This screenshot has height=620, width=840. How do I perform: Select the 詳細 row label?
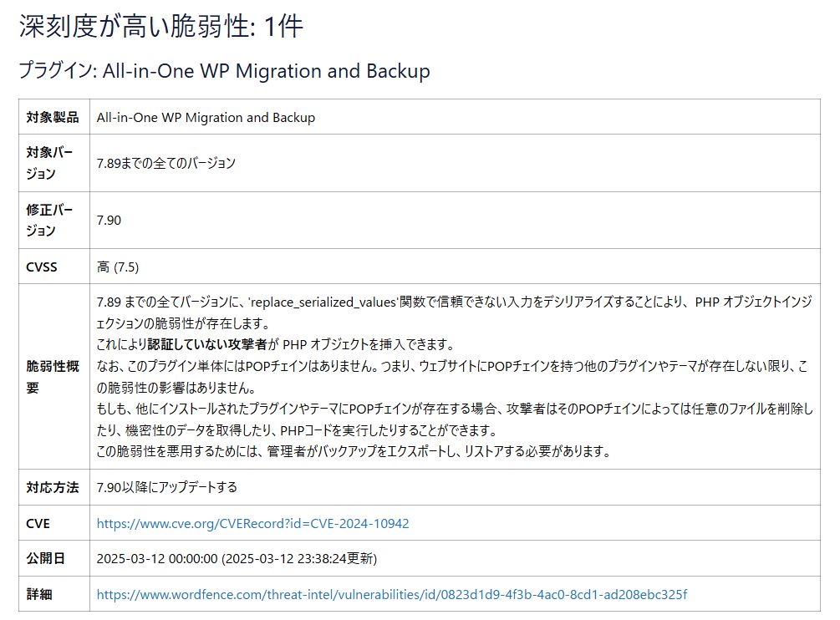39,594
